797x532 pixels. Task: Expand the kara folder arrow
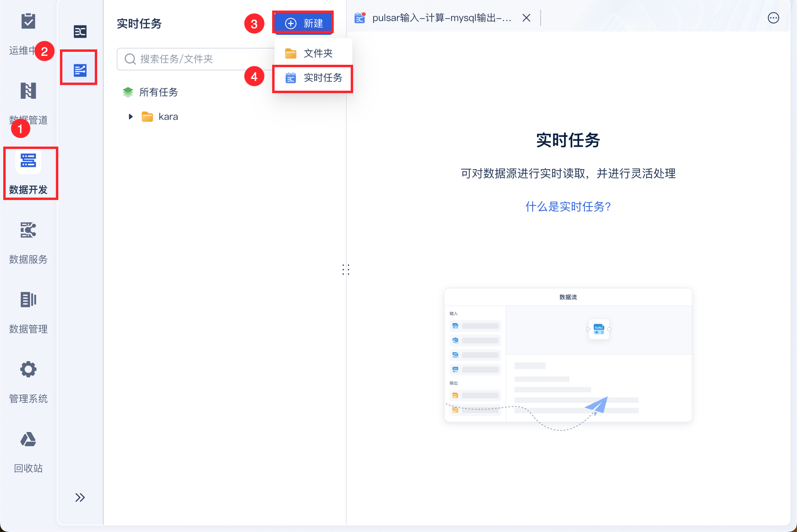(x=130, y=117)
